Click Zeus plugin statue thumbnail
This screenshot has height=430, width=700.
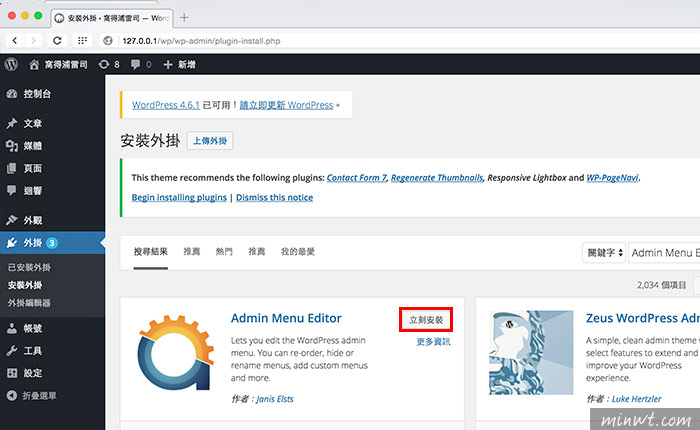[x=531, y=353]
